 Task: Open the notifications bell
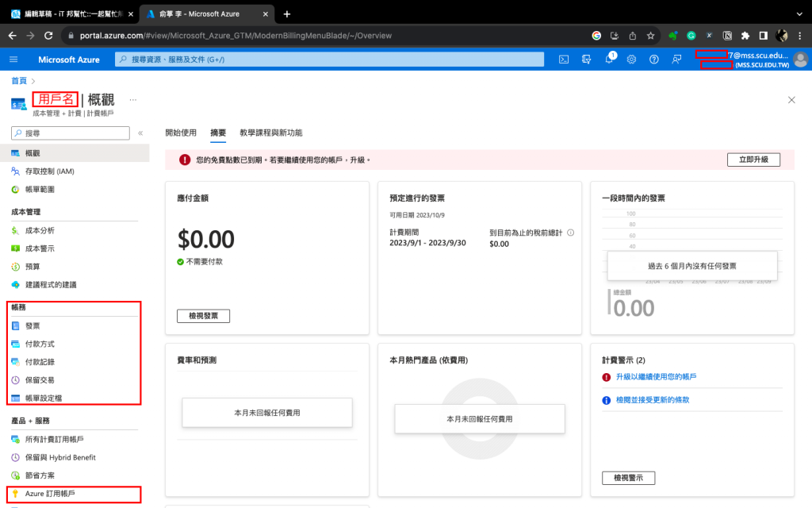pos(609,60)
